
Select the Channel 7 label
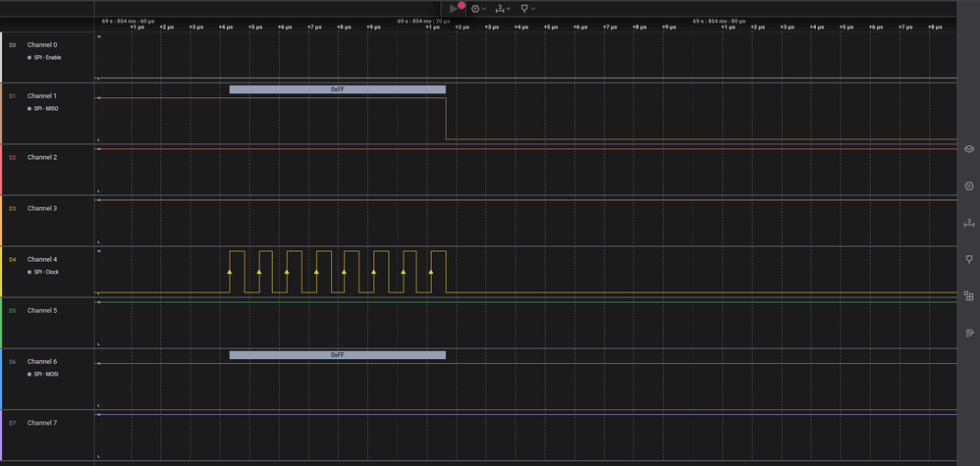pos(42,423)
